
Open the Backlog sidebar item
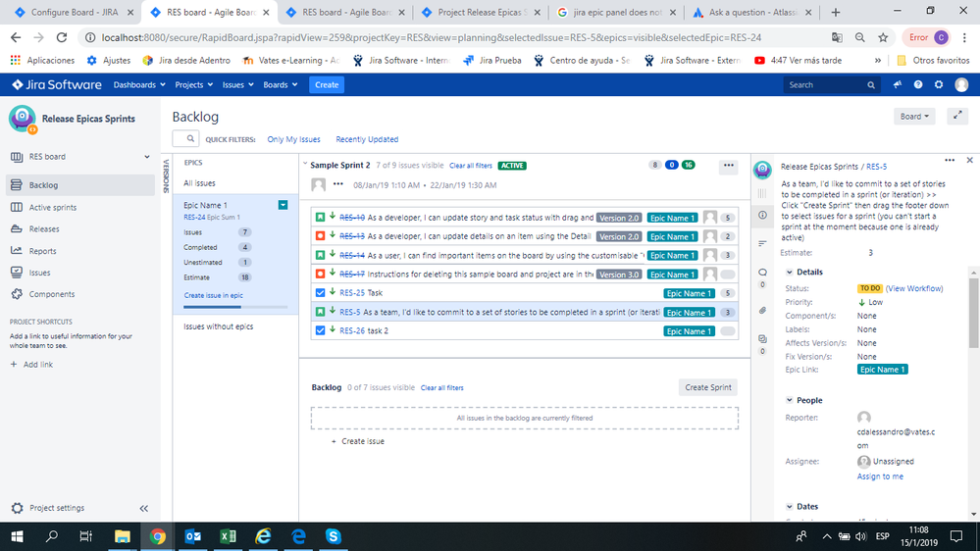[80, 185]
